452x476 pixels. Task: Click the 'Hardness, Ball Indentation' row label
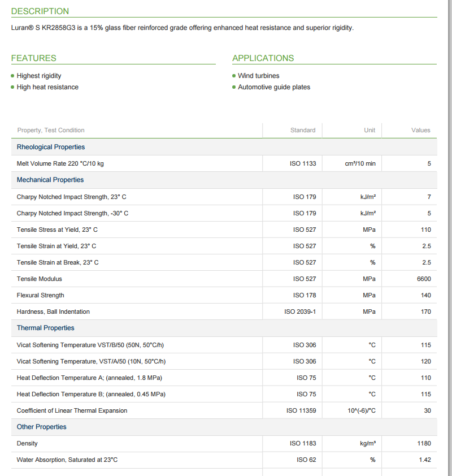point(53,311)
